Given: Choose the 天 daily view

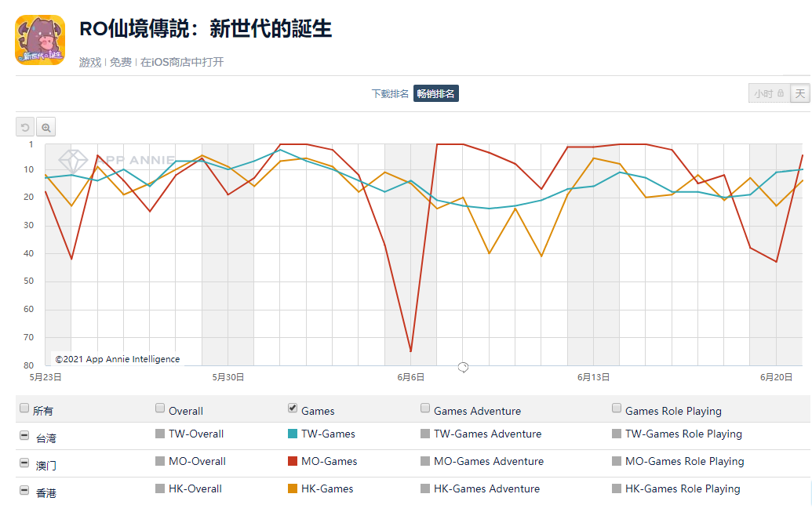Looking at the screenshot, I should 800,94.
